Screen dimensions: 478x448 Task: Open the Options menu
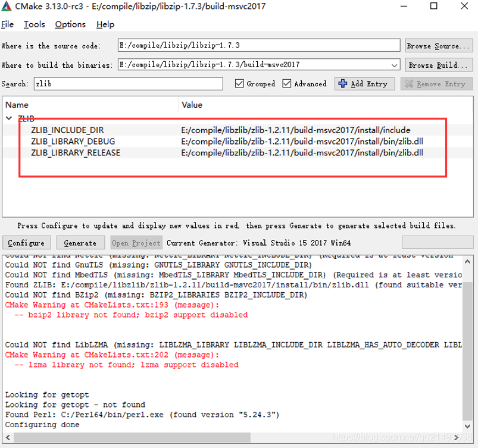click(70, 24)
